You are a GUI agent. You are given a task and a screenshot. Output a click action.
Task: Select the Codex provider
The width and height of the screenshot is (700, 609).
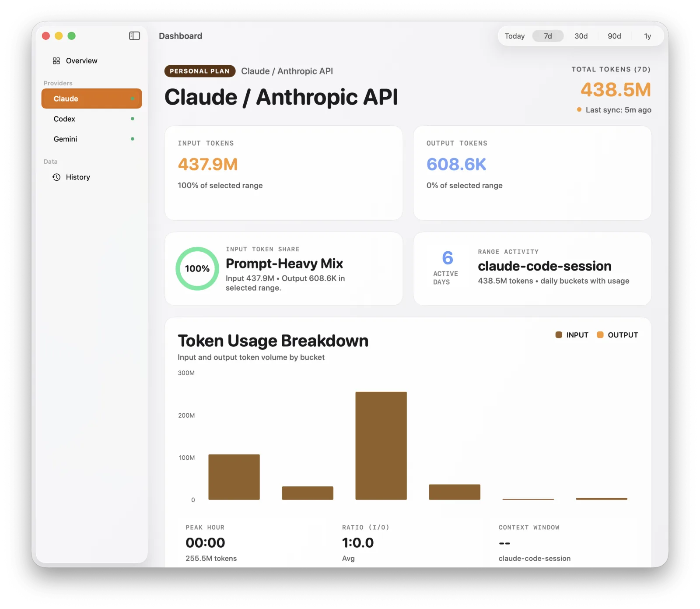91,119
